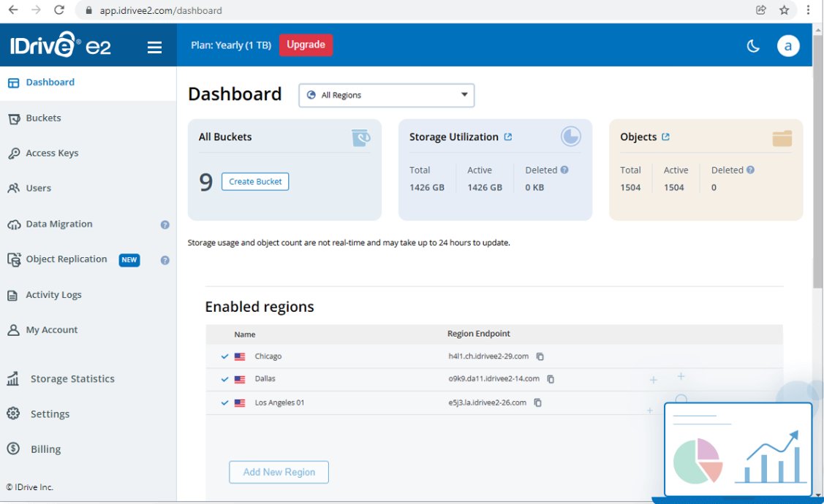824x504 pixels.
Task: View Activity Logs using its sidebar icon
Action: click(12, 294)
